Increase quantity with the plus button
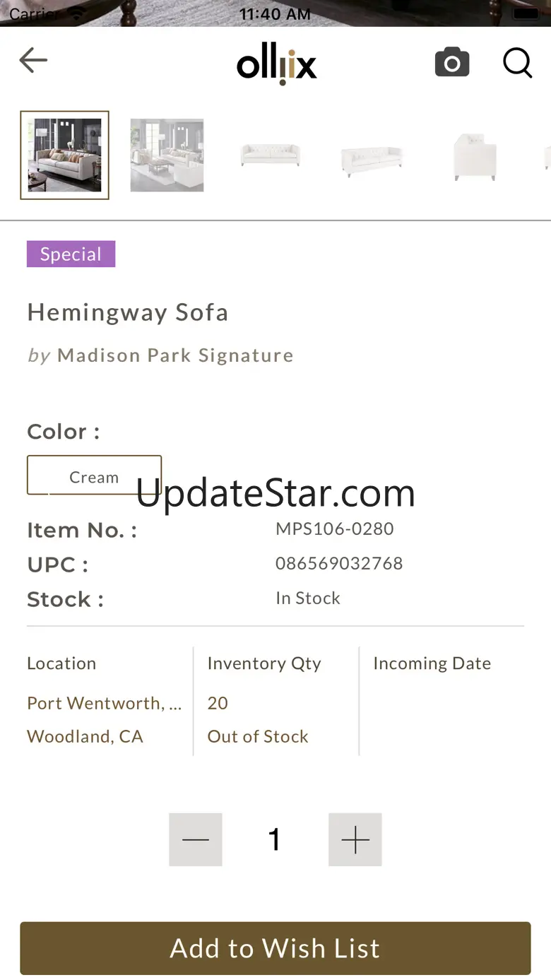 [355, 839]
